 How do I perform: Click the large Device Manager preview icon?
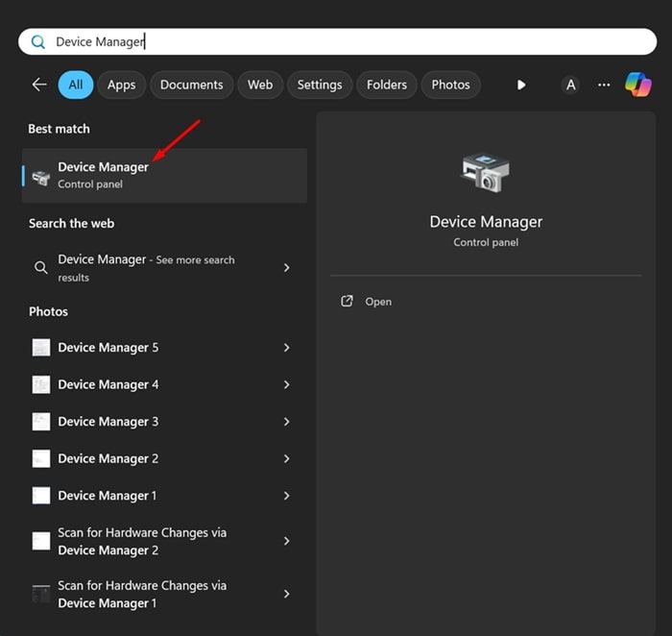tap(486, 174)
